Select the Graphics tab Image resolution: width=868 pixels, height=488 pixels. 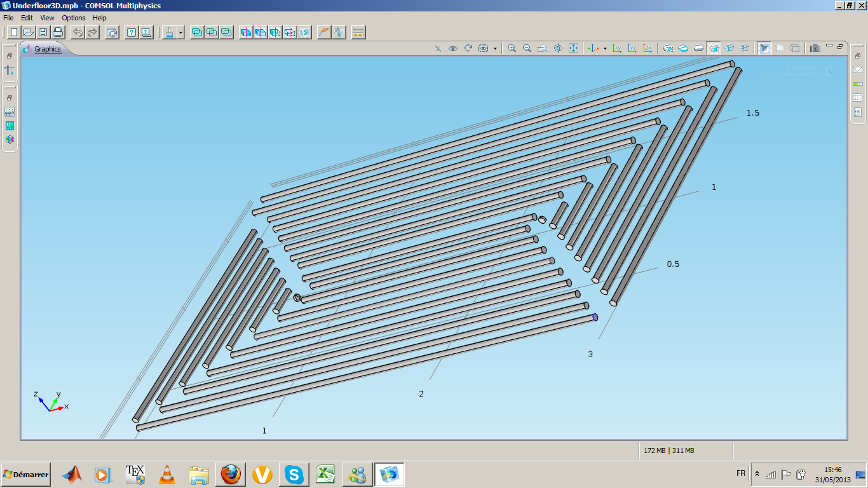47,49
